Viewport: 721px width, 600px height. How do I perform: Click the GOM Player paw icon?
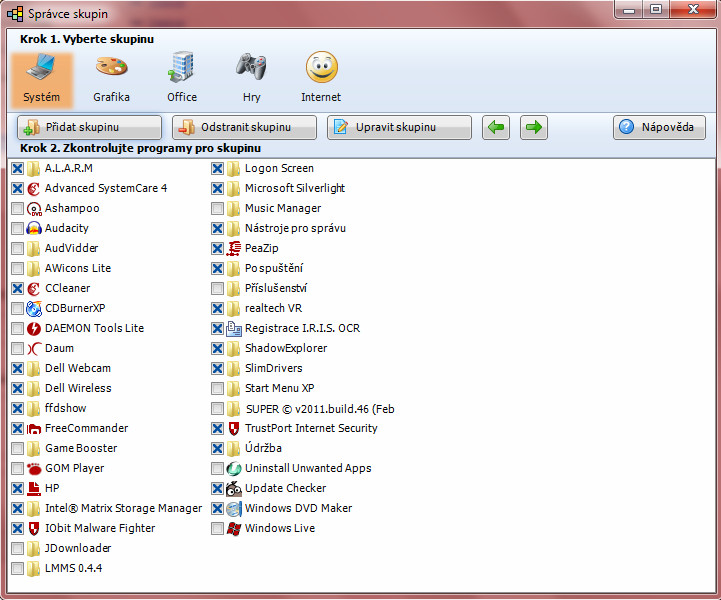click(x=34, y=469)
